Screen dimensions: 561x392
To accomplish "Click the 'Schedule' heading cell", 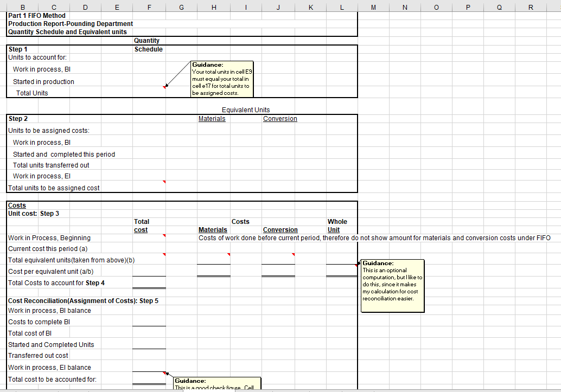I will [x=149, y=49].
